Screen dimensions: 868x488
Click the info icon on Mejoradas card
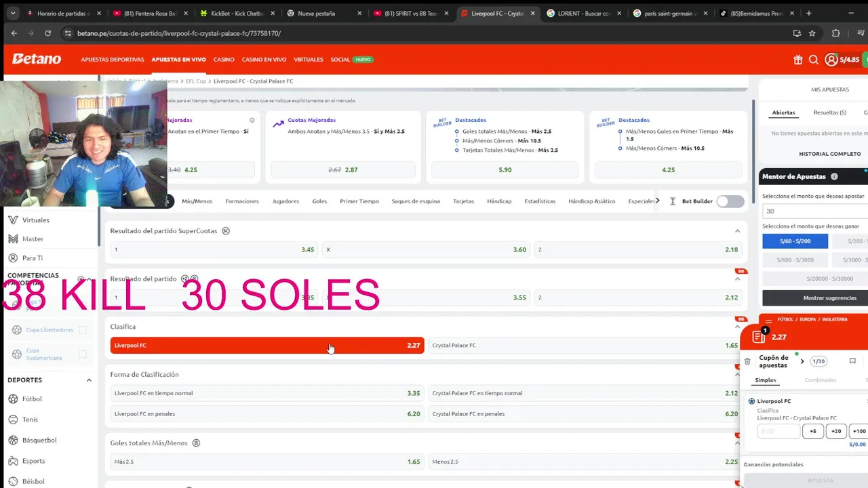tap(252, 120)
